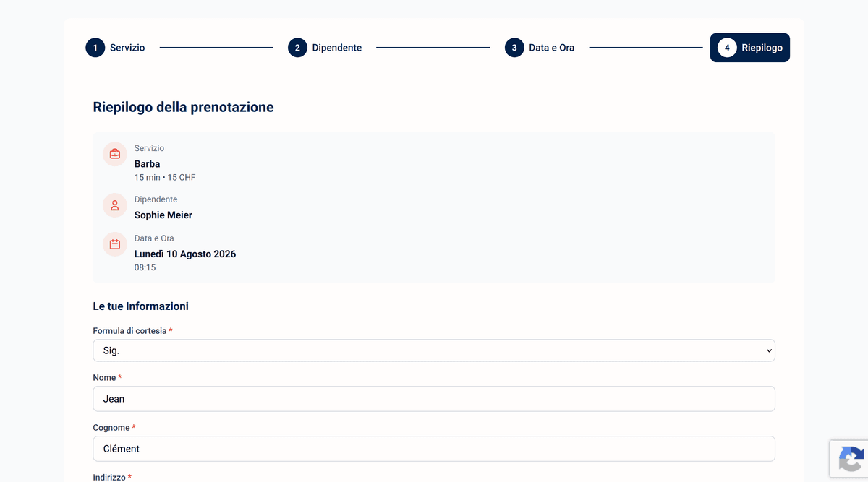Click step number 1 circle
Screen dimensions: 868x482
point(95,48)
